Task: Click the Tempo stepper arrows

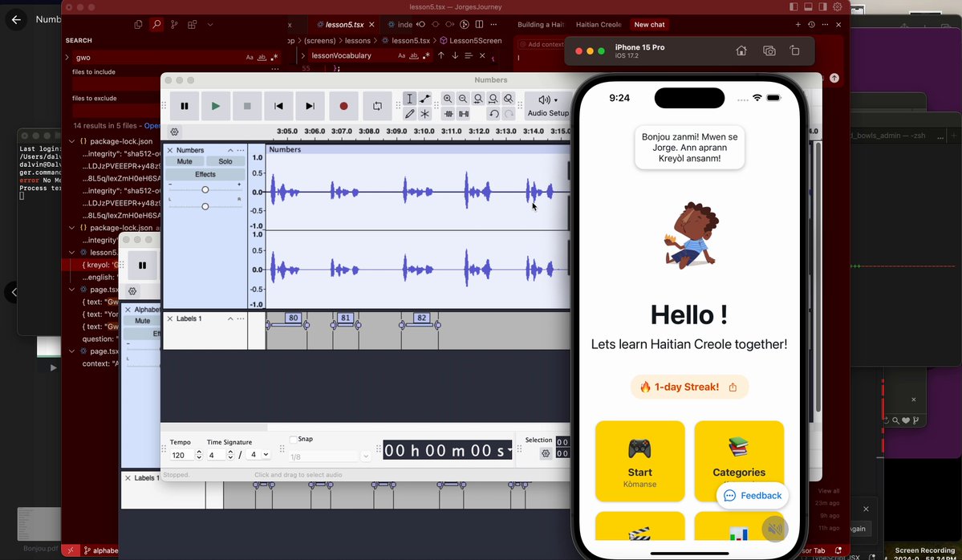Action: [x=199, y=455]
